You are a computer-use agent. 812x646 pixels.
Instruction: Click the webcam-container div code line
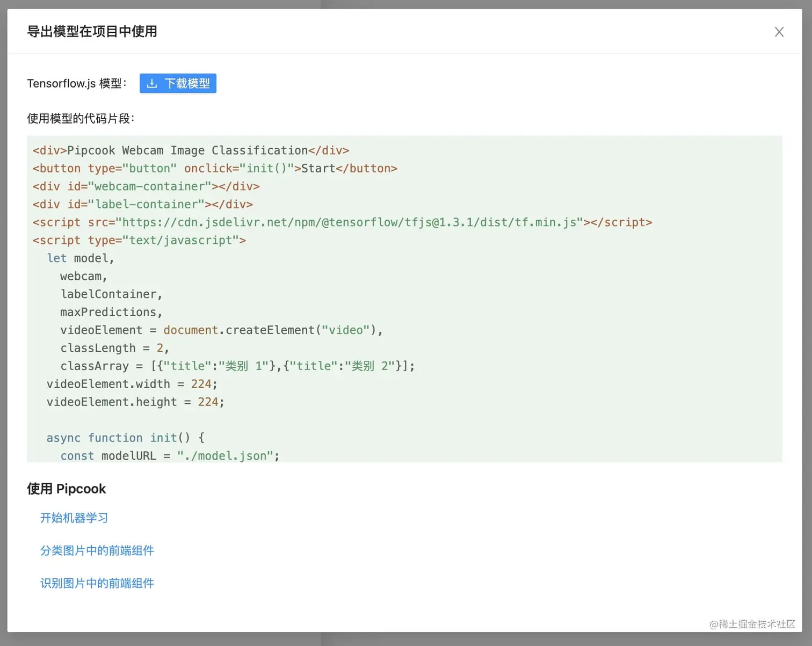[x=146, y=186]
